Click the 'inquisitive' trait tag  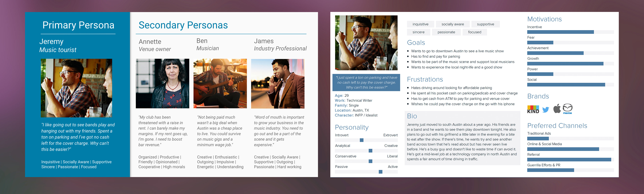pos(420,24)
